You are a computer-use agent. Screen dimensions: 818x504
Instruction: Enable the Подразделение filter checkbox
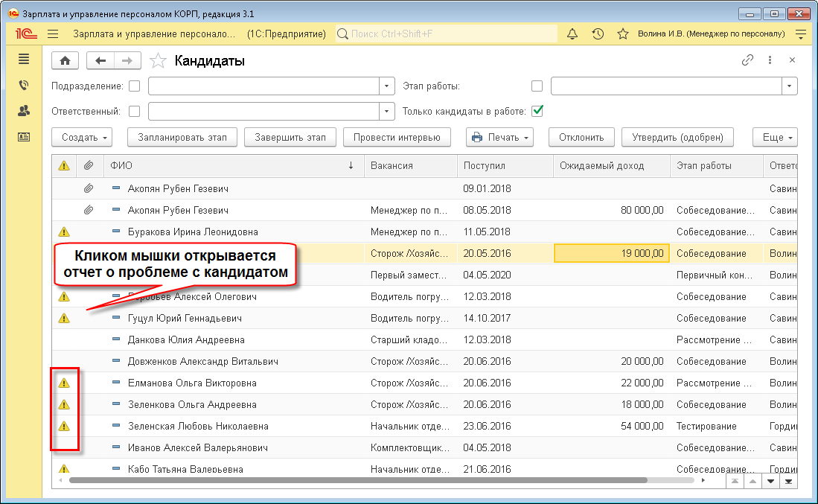134,86
